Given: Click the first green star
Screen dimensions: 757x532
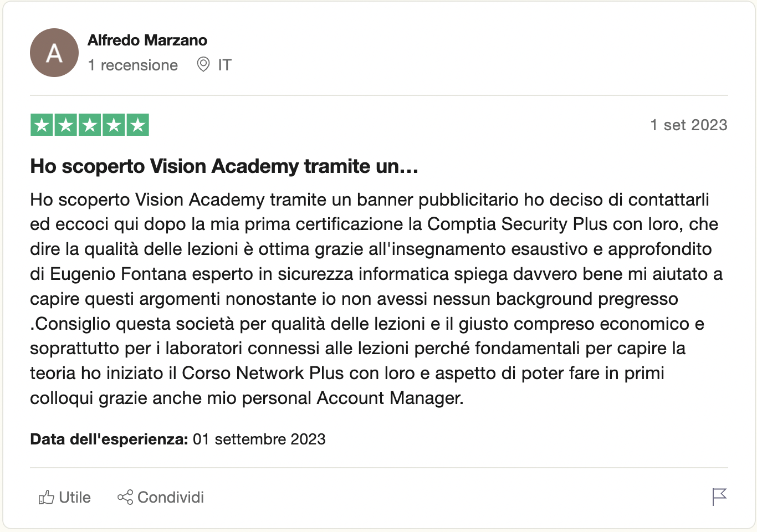Looking at the screenshot, I should pos(42,125).
